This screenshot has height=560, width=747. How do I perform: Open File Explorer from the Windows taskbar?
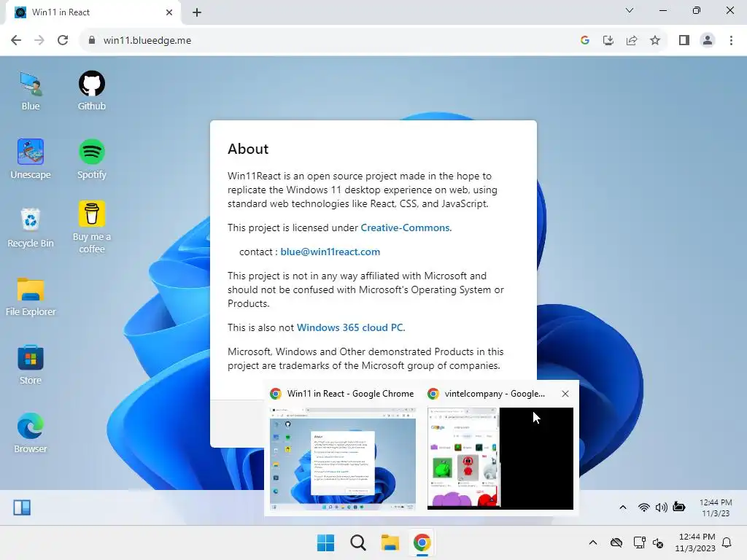[390, 542]
